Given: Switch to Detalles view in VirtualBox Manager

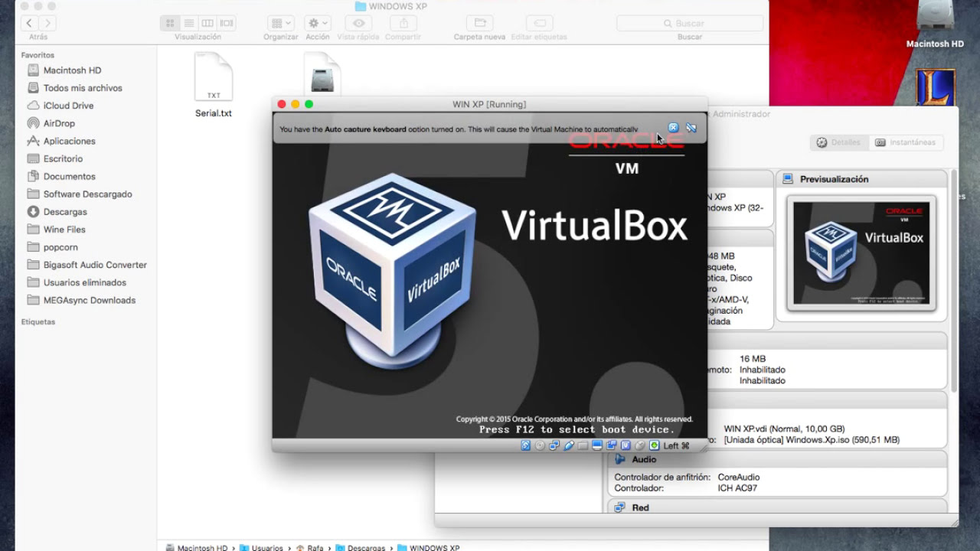Looking at the screenshot, I should coord(838,142).
